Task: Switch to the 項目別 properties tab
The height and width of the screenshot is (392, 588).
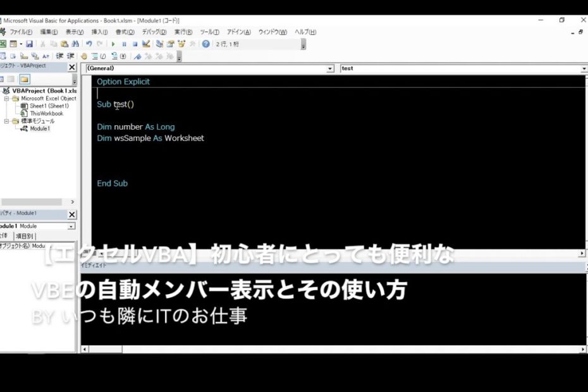Action: (24, 236)
